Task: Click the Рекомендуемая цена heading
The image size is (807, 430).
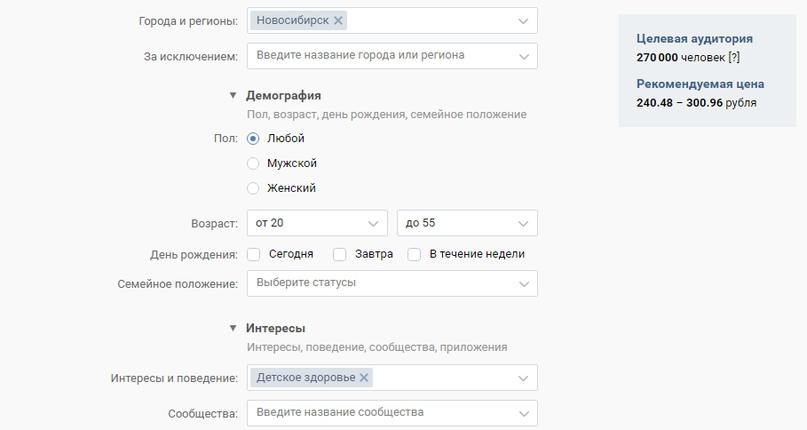Action: [700, 84]
